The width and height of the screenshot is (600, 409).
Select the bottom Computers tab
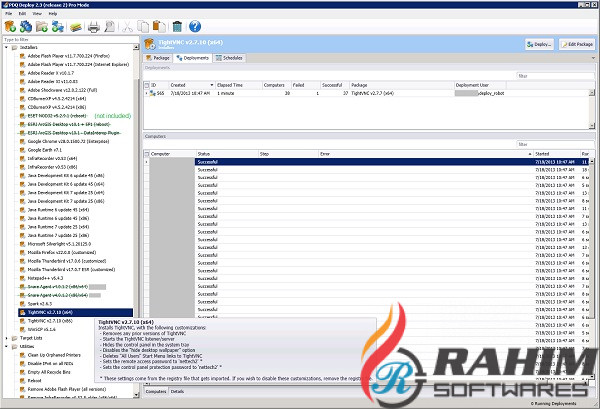[x=156, y=391]
